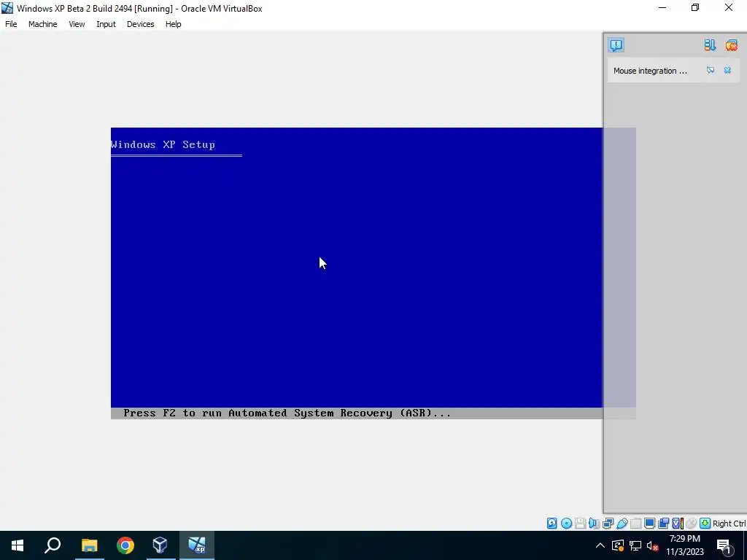Open the network tray icon
747x560 pixels.
click(x=635, y=545)
